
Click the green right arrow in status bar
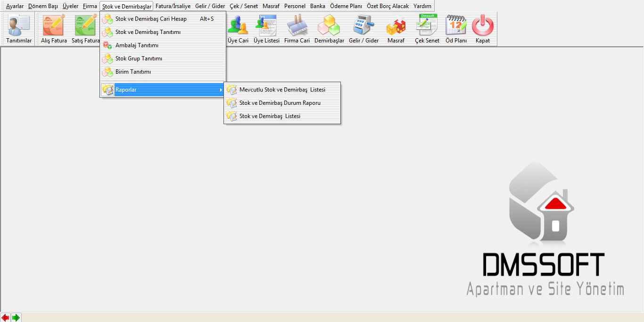[16, 318]
